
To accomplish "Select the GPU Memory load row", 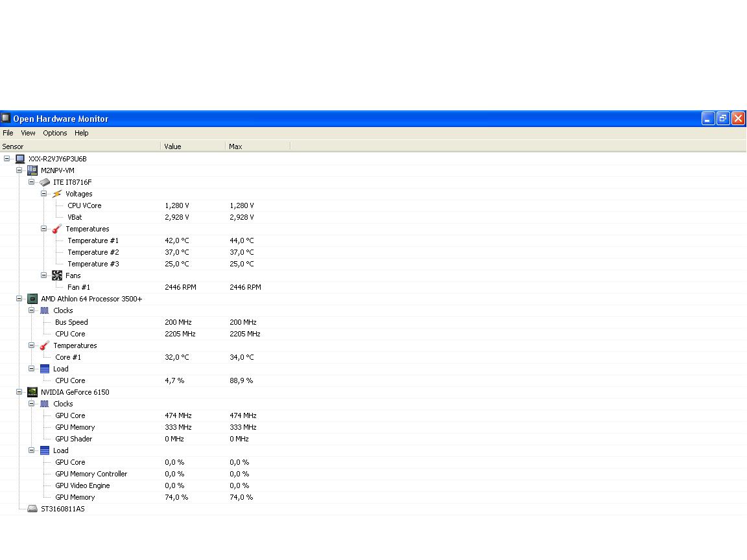I will tap(373, 497).
